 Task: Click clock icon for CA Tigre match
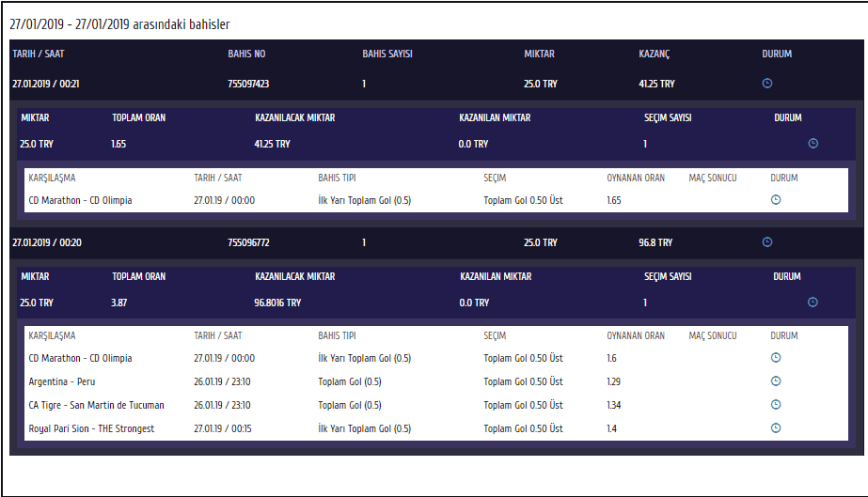[776, 405]
